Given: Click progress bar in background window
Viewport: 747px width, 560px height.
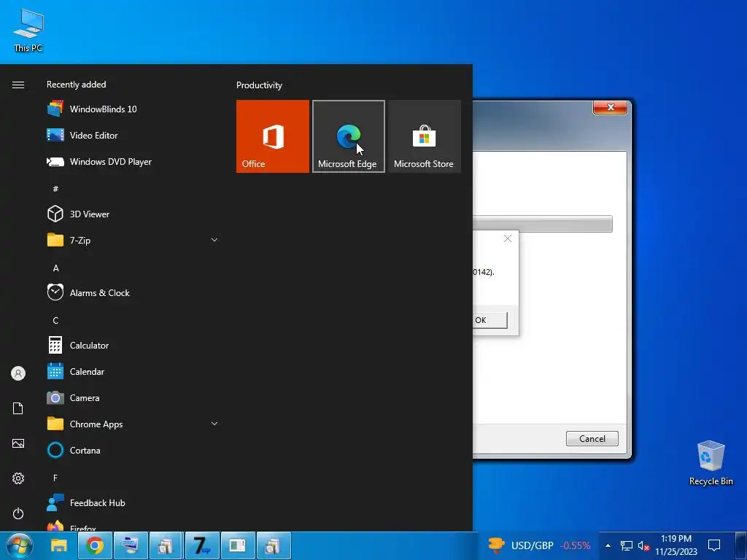Looking at the screenshot, I should [x=542, y=224].
